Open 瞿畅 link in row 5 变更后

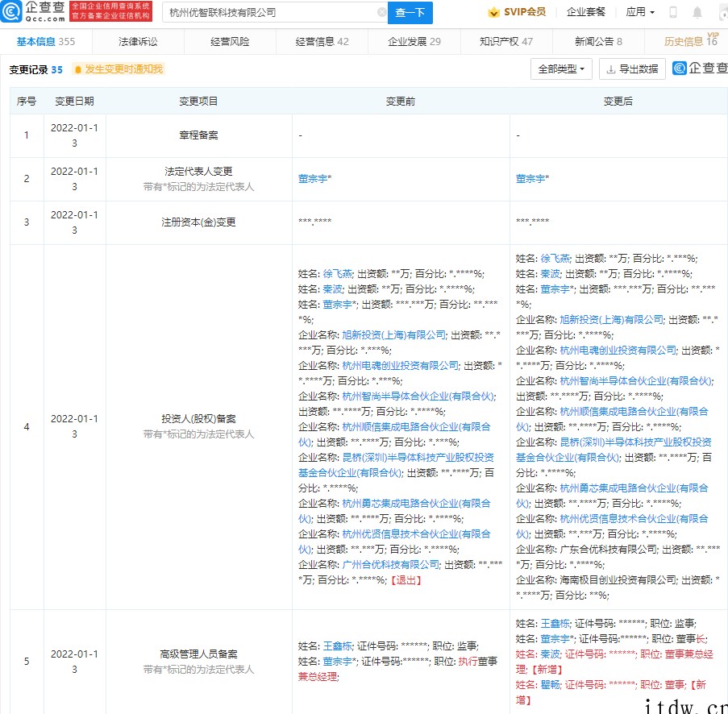(550, 685)
